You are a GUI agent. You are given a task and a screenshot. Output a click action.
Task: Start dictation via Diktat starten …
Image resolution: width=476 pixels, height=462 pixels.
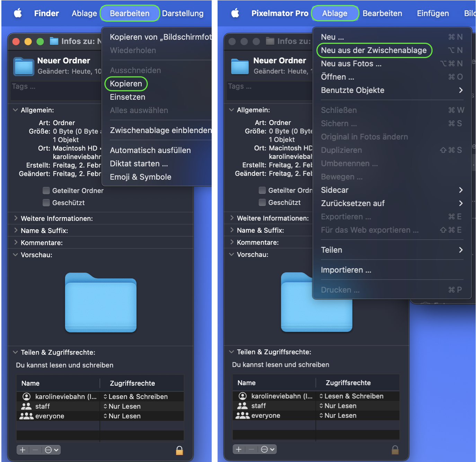[x=139, y=163]
